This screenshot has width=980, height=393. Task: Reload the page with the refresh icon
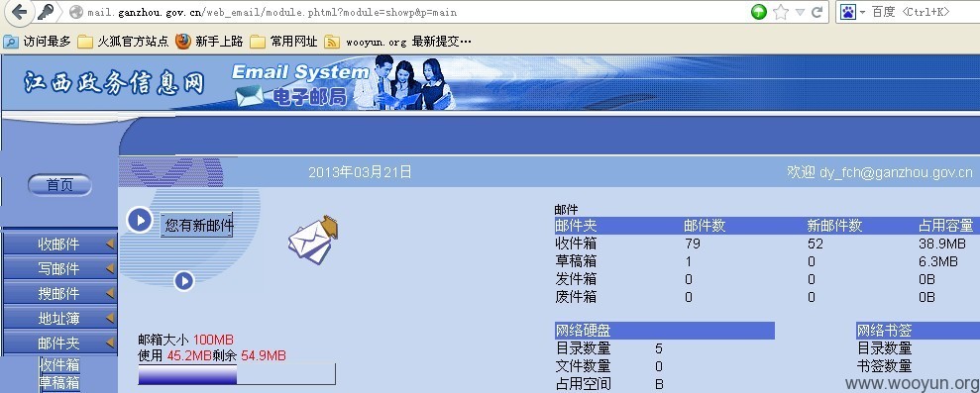(817, 12)
